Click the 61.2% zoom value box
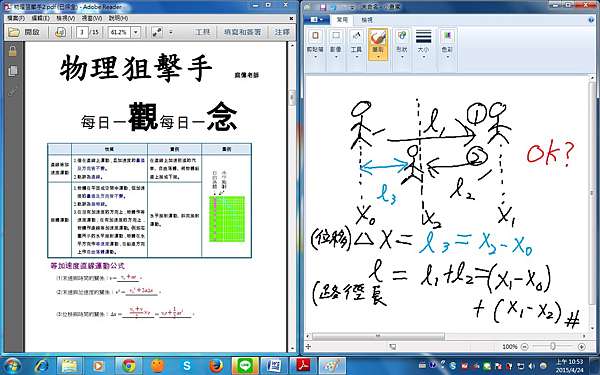The height and width of the screenshot is (375, 600). point(119,32)
